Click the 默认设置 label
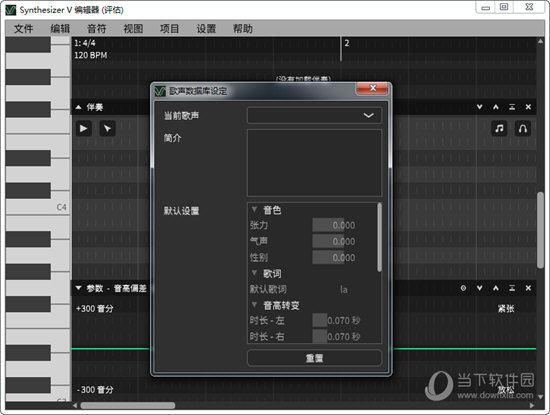The image size is (550, 415). click(181, 211)
